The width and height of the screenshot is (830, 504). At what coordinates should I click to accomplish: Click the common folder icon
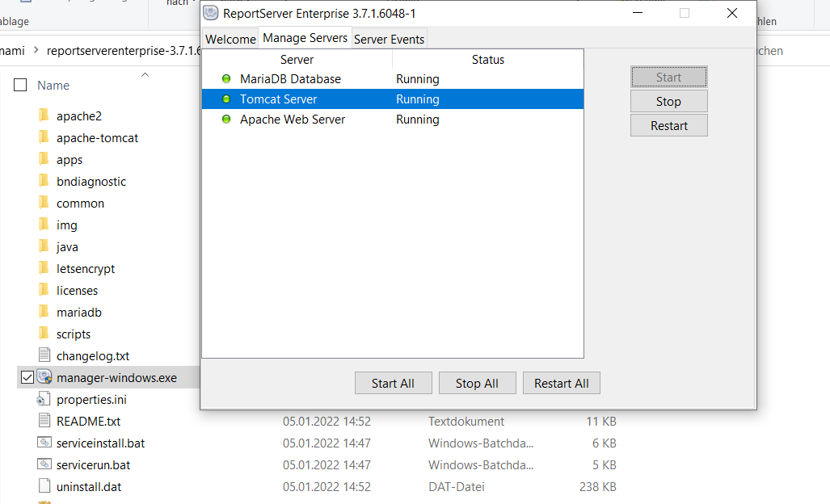[x=44, y=203]
